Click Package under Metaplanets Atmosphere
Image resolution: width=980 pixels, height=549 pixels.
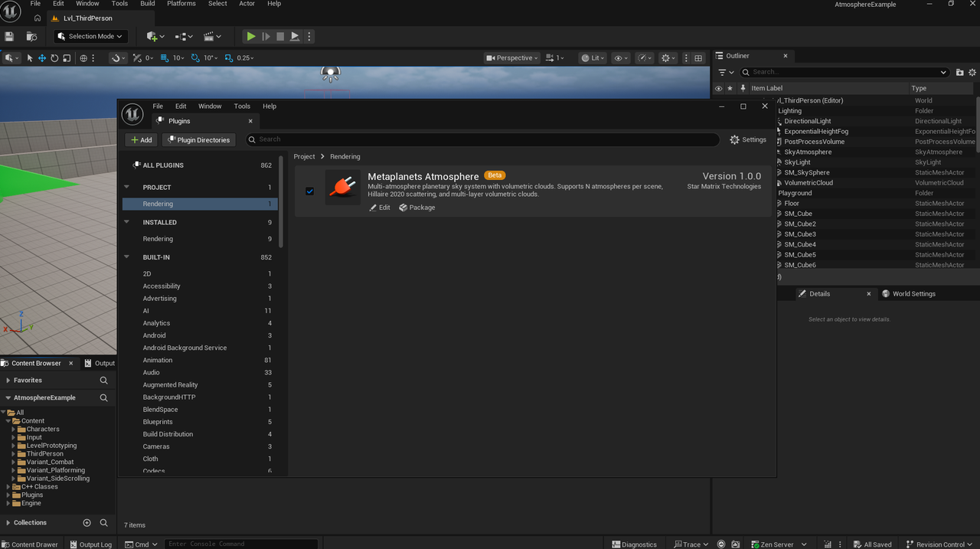pos(417,208)
